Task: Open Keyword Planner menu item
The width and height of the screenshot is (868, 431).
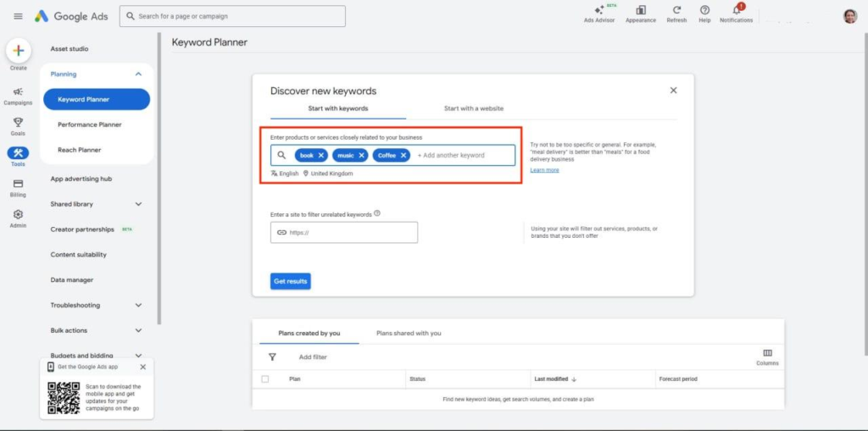Action: tap(97, 100)
